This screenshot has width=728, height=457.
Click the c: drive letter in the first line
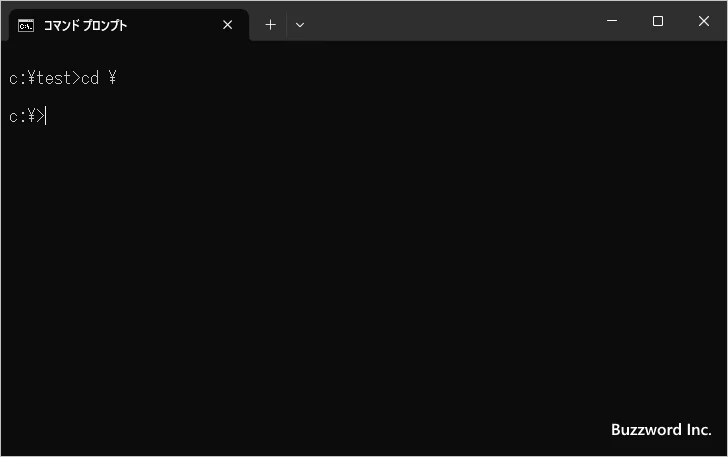[16, 78]
